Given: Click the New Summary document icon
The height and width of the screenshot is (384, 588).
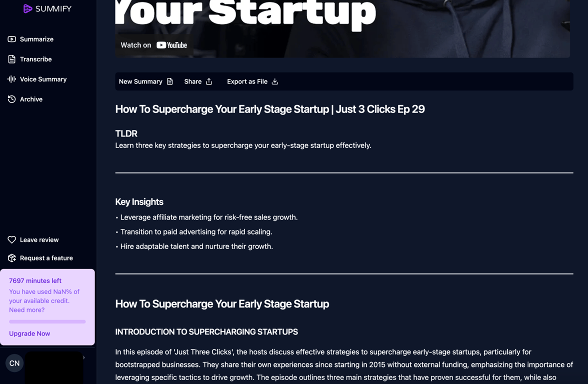Looking at the screenshot, I should [170, 81].
